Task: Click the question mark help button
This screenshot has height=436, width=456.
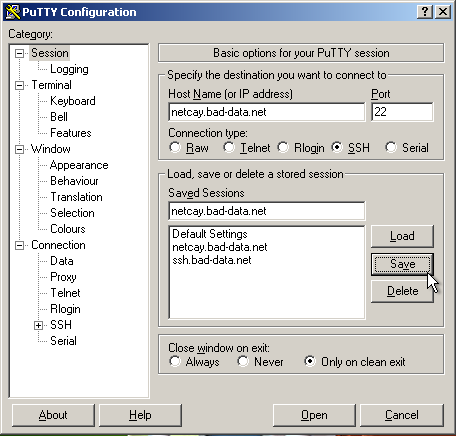Action: [425, 12]
